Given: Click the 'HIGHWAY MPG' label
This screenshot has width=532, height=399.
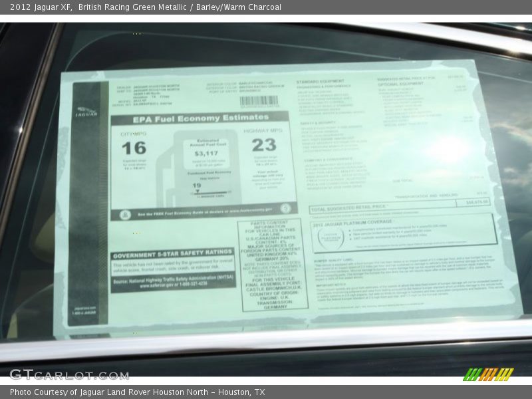Looking at the screenshot, I should [x=263, y=130].
